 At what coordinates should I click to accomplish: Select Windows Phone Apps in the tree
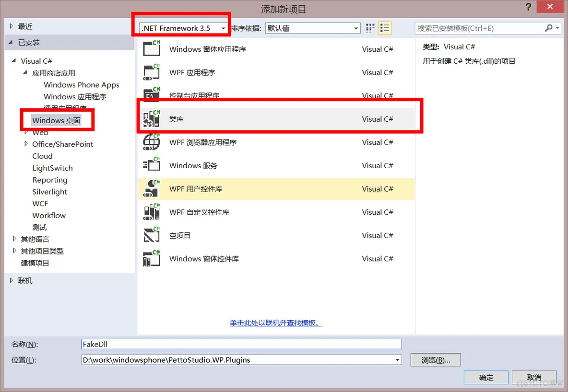coord(82,85)
